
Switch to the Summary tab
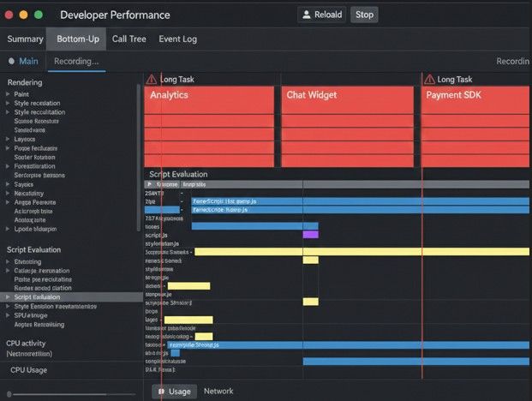(x=25, y=39)
